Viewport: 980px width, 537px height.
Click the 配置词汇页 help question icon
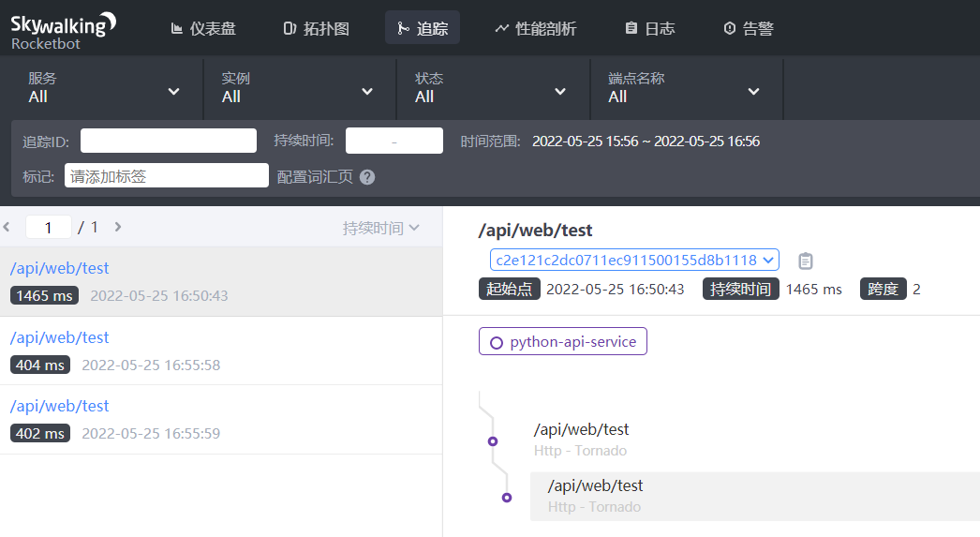pos(367,177)
